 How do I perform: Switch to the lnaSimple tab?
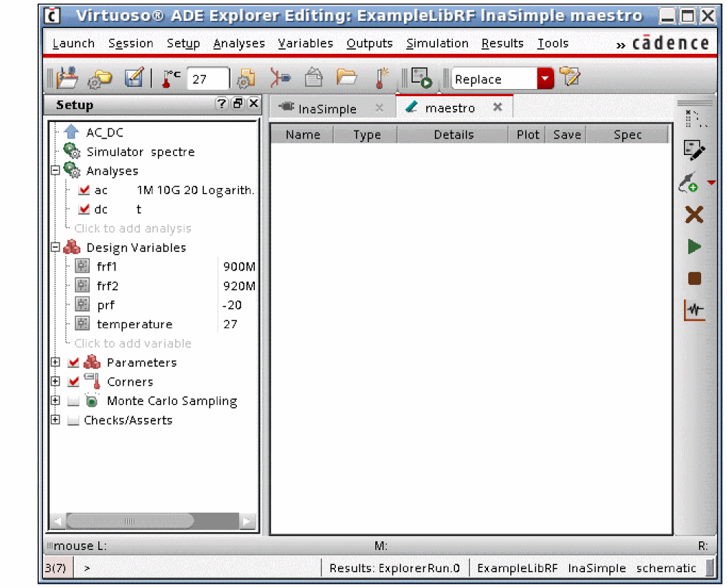click(x=327, y=108)
